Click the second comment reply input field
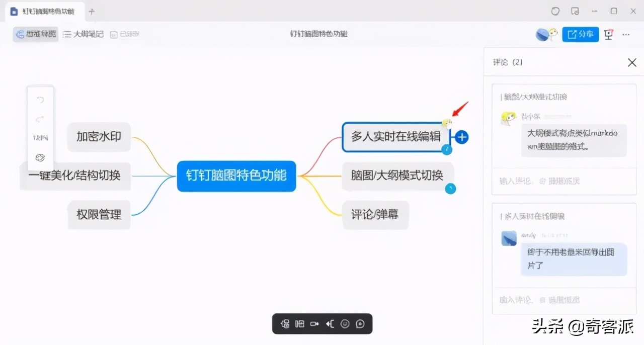Viewport: 644px width, 345px height. pyautogui.click(x=563, y=300)
